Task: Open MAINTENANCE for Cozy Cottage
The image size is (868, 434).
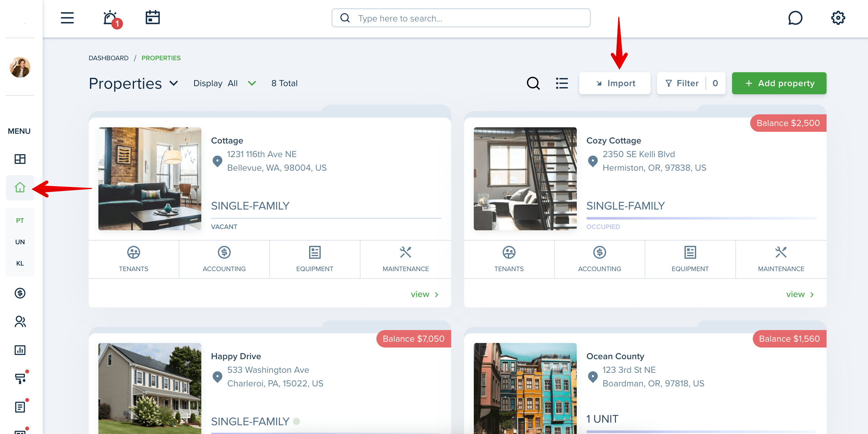Action: coord(781,259)
